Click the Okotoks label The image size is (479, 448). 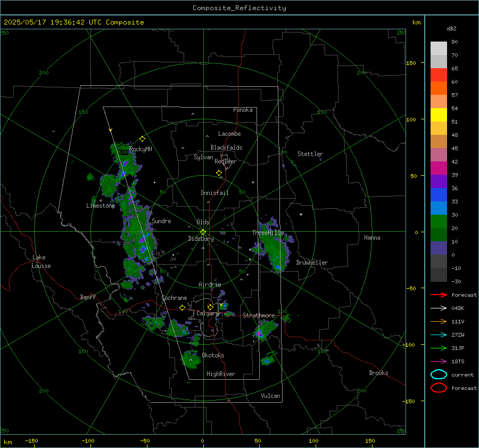click(213, 355)
